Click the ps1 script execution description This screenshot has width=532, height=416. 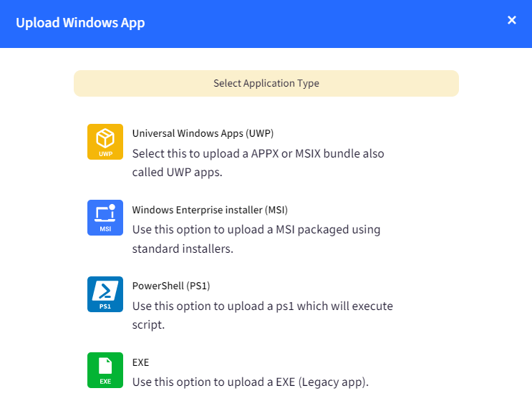pos(263,315)
